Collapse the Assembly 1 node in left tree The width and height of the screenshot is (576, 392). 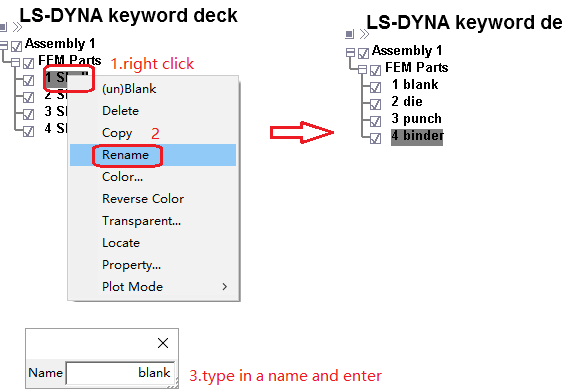point(4,46)
